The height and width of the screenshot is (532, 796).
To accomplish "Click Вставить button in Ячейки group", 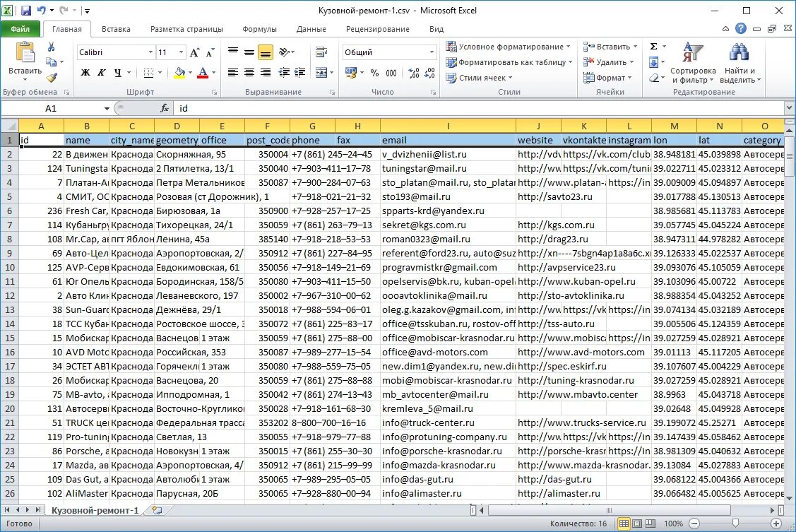I will [x=610, y=47].
